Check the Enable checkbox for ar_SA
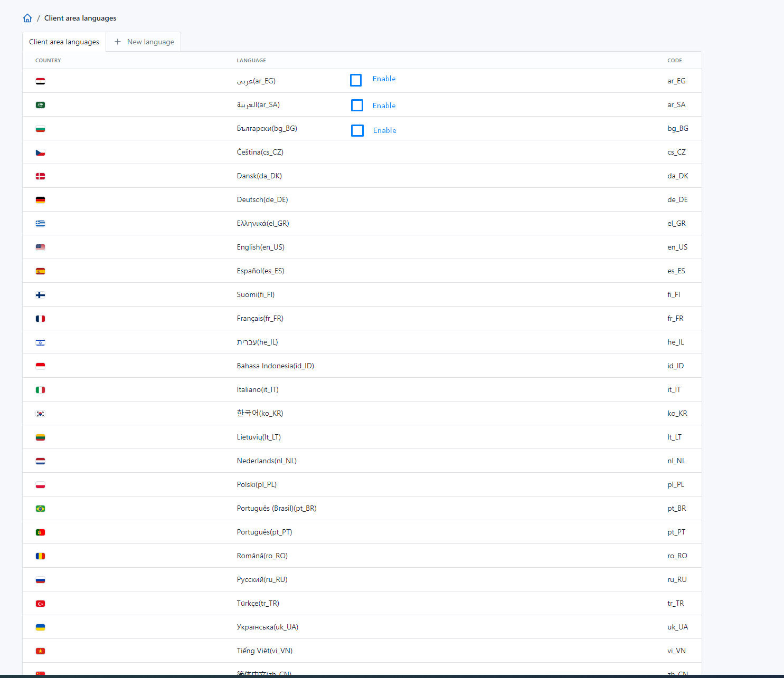Viewport: 784px width, 678px height. click(x=357, y=105)
